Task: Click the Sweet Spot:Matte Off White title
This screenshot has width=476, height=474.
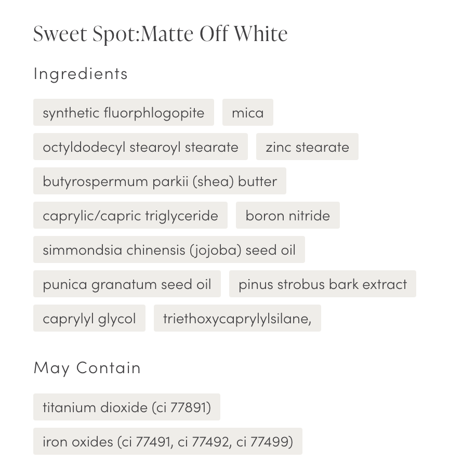Action: tap(160, 34)
